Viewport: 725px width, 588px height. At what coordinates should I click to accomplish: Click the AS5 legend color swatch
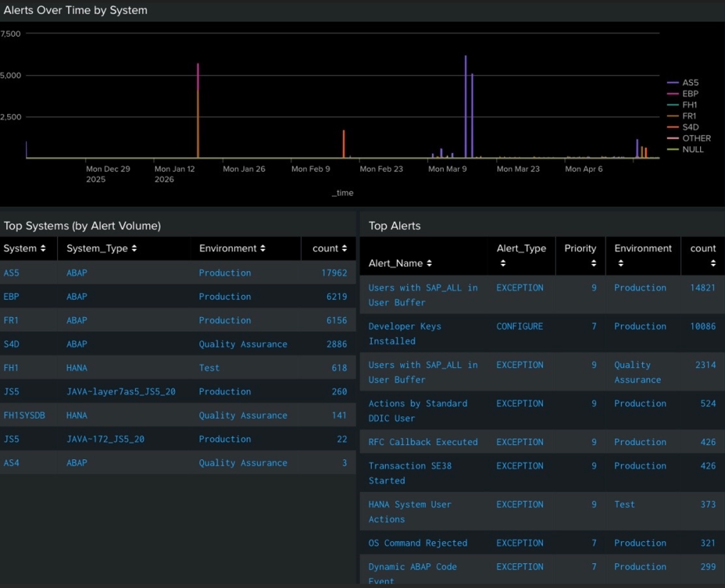point(673,83)
